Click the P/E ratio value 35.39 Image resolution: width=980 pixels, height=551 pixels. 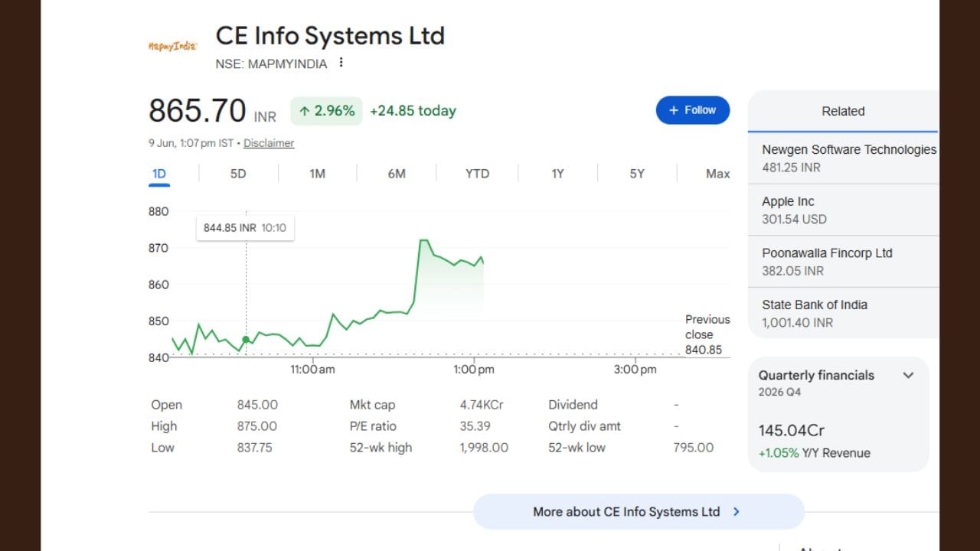(x=475, y=426)
